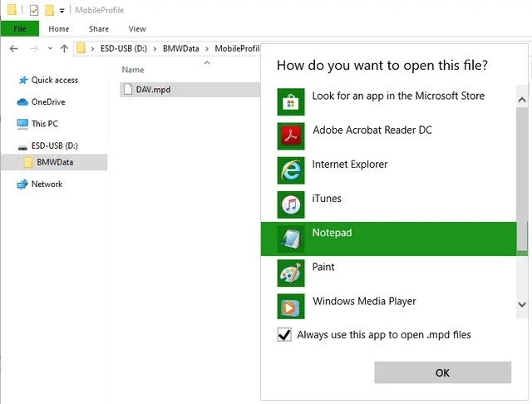Click the New folder icon in title bar

pyautogui.click(x=49, y=10)
